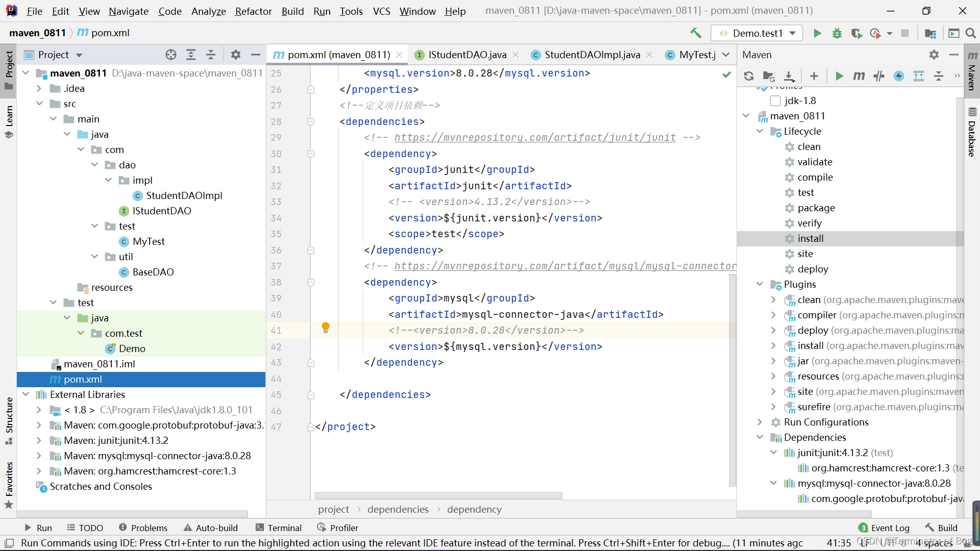Screen dimensions: 980x551
Task: Open the Profile run icon
Action: click(876, 33)
